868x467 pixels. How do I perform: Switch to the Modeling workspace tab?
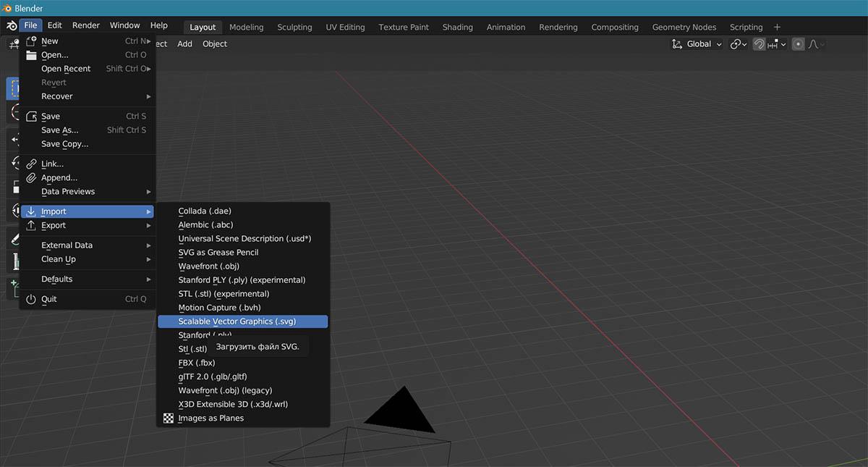coord(247,27)
